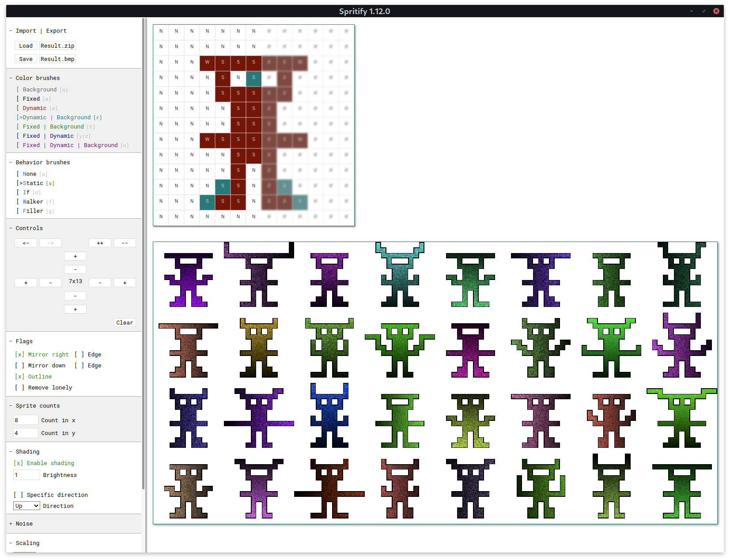Collapse the Shading section
Image resolution: width=730 pixels, height=560 pixels.
(x=11, y=452)
